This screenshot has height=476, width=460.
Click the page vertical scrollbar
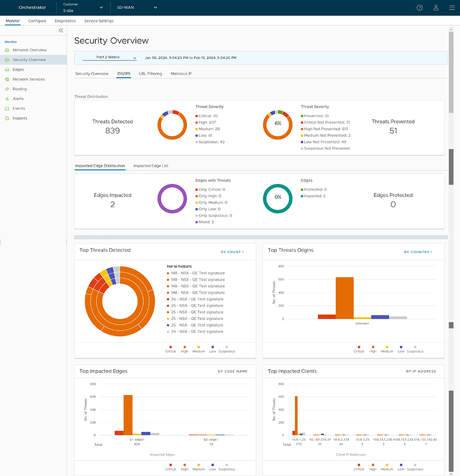451,160
